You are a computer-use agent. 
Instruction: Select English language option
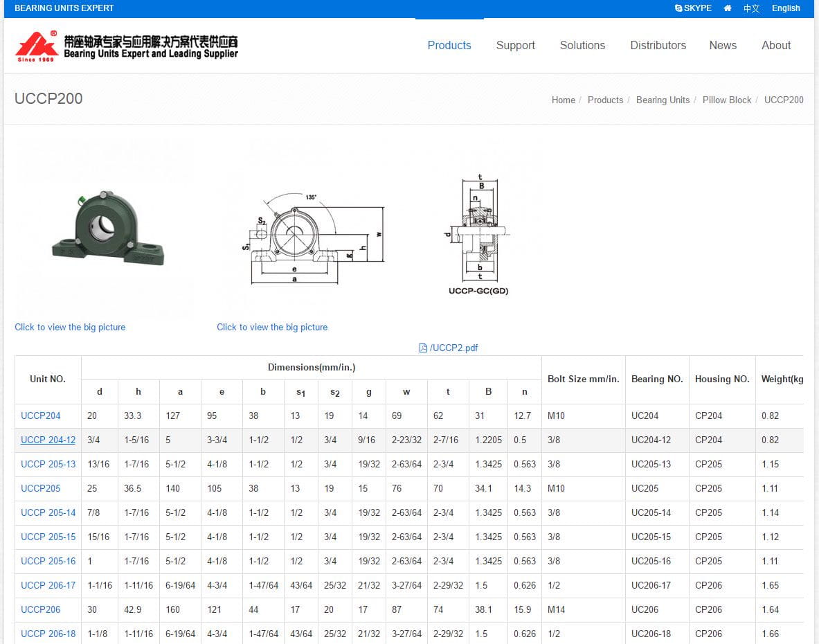(x=786, y=8)
